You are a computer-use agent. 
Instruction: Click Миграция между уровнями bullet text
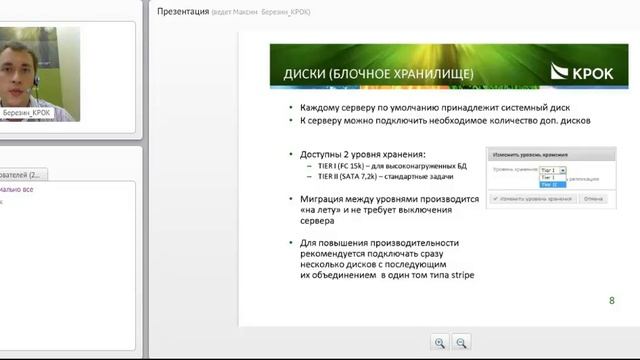pos(389,210)
